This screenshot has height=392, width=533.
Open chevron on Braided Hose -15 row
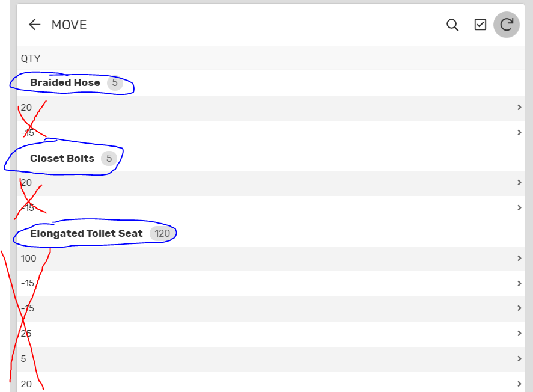[519, 133]
